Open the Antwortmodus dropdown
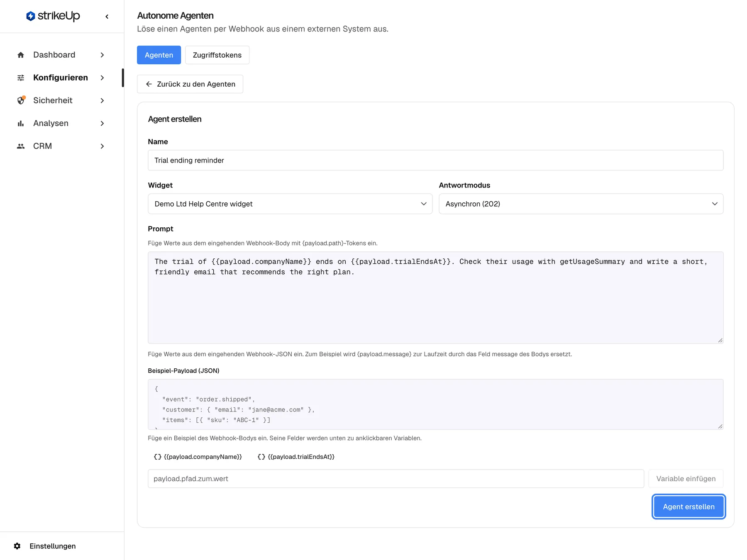 point(581,204)
